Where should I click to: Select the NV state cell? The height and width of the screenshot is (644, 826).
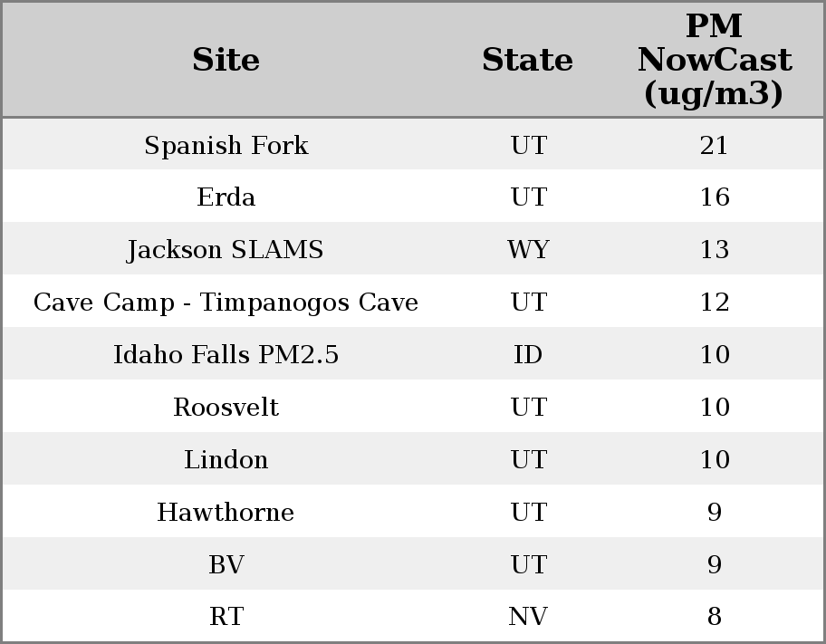coord(528,617)
